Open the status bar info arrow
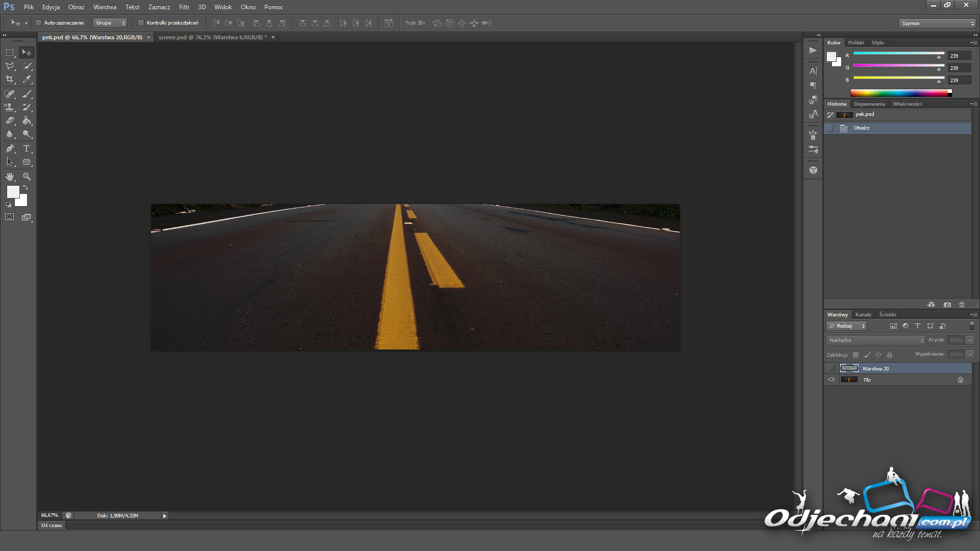Image resolution: width=980 pixels, height=551 pixels. pos(164,516)
